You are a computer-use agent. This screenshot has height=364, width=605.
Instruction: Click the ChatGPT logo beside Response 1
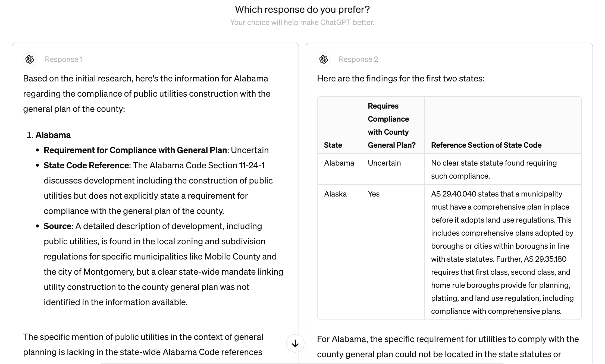pos(30,59)
